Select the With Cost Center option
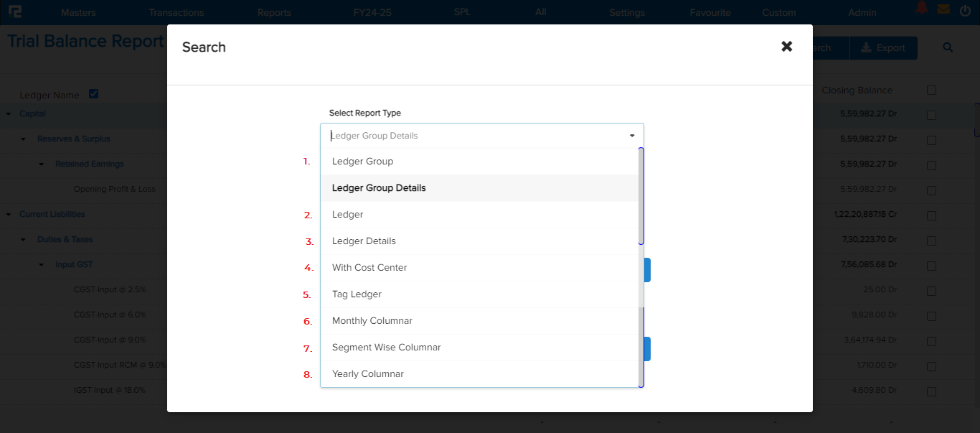The height and width of the screenshot is (433, 980). click(x=369, y=268)
